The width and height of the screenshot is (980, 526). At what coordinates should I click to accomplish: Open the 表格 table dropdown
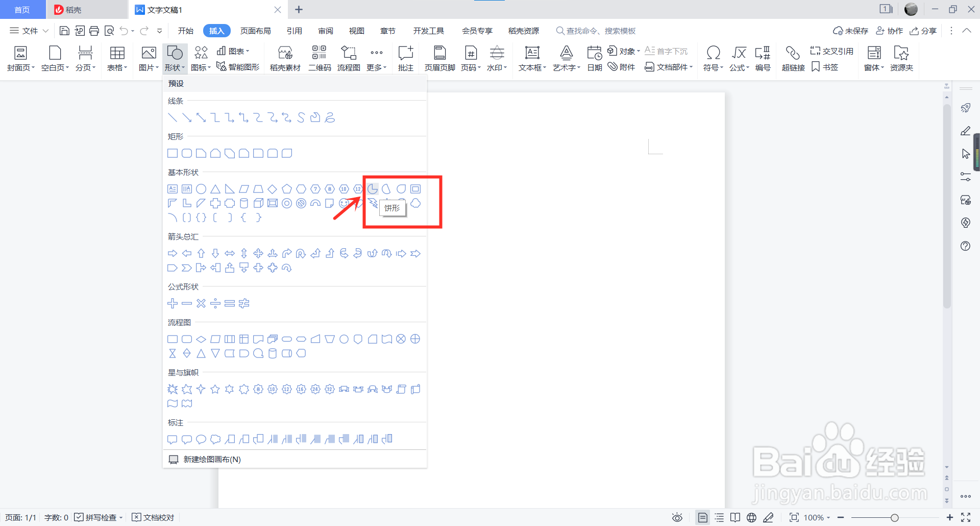[x=117, y=58]
